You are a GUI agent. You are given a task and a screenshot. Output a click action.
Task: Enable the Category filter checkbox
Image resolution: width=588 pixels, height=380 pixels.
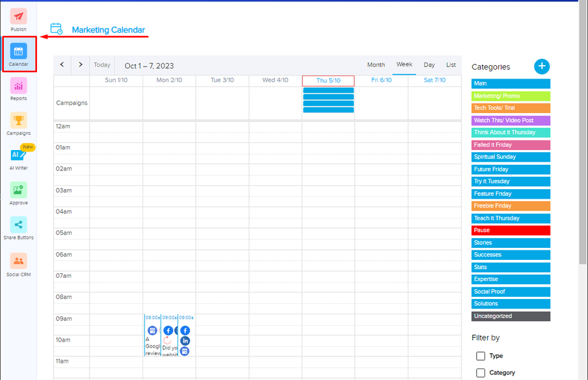pyautogui.click(x=481, y=372)
